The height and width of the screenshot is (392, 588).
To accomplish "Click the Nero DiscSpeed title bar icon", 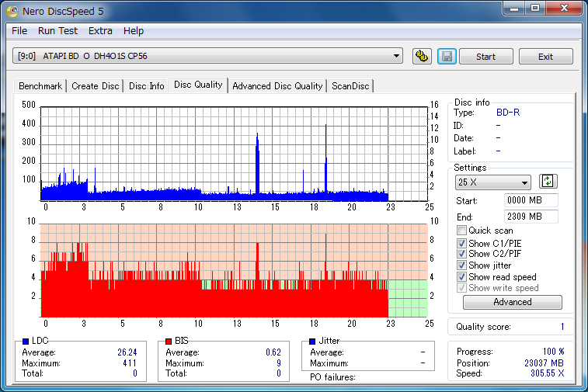I will pos(12,11).
